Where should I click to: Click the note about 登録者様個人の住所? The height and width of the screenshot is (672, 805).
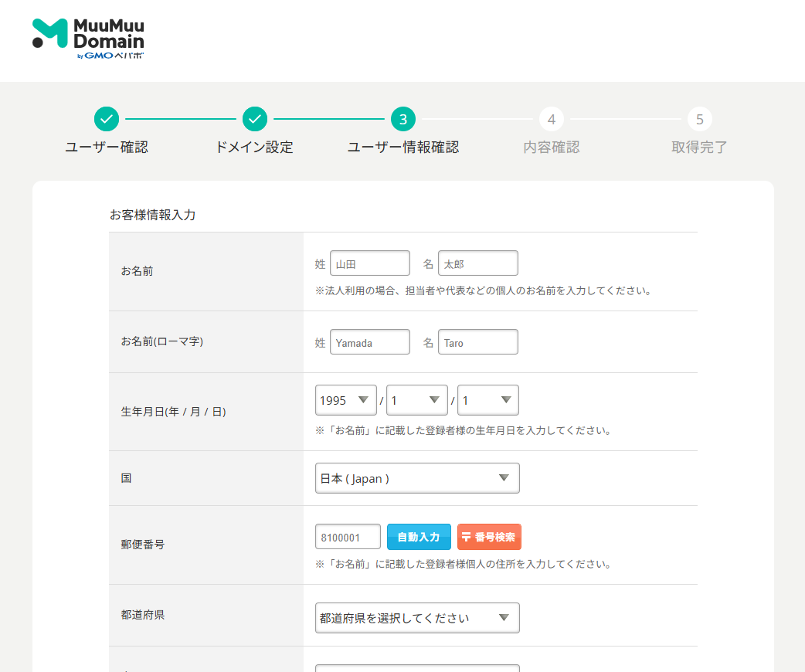pos(464,564)
